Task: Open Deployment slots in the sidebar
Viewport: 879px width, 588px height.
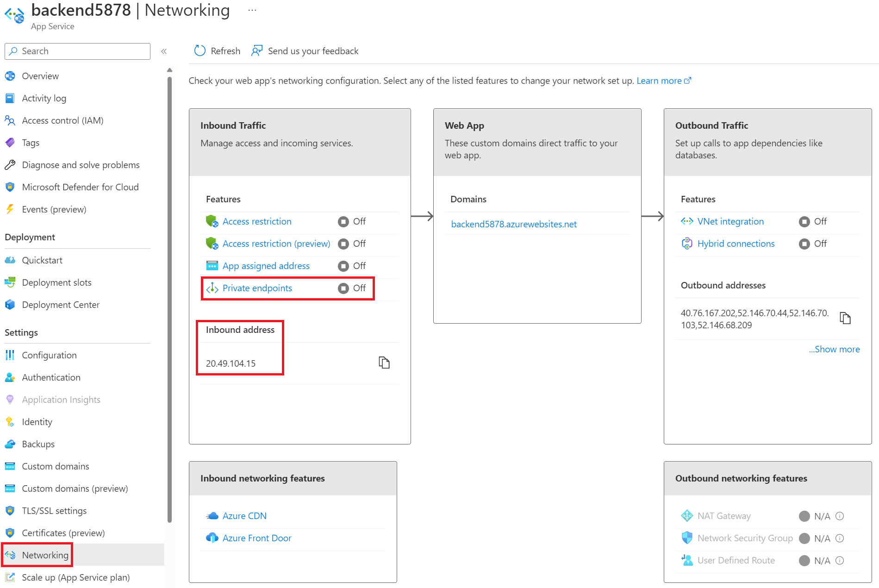Action: (56, 282)
